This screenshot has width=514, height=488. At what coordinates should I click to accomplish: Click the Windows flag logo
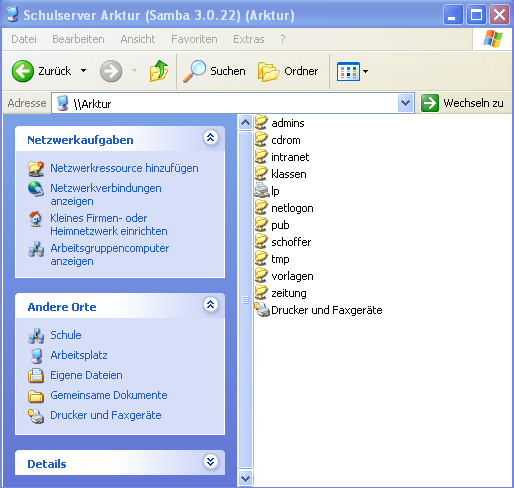pos(493,39)
